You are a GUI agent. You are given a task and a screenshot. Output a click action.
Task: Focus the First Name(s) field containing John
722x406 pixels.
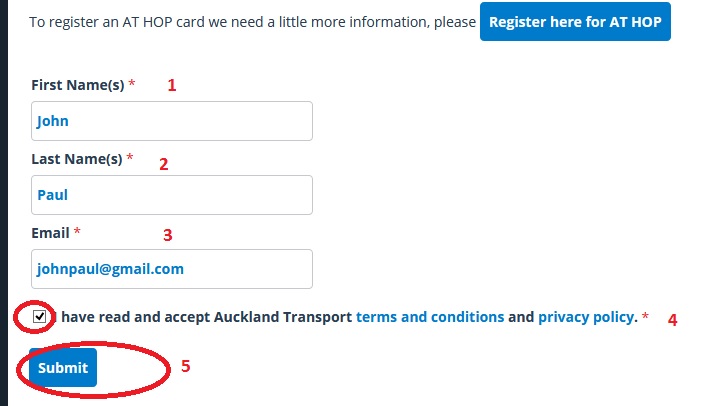[x=172, y=121]
